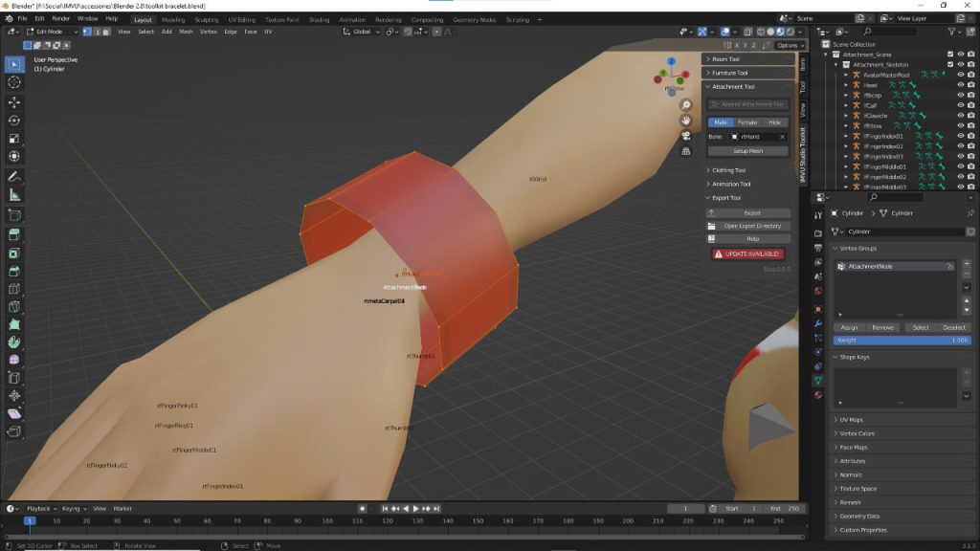Hide the Head bone with its eye toggle
980x551 pixels.
960,84
